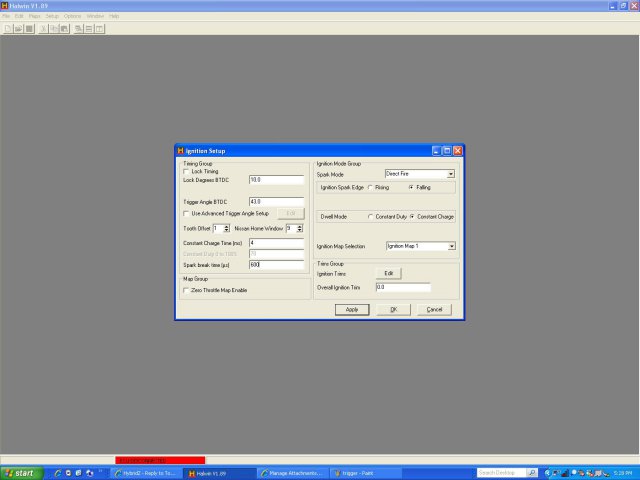Click the Paste toolbar icon
This screenshot has width=640, height=480.
tap(64, 29)
